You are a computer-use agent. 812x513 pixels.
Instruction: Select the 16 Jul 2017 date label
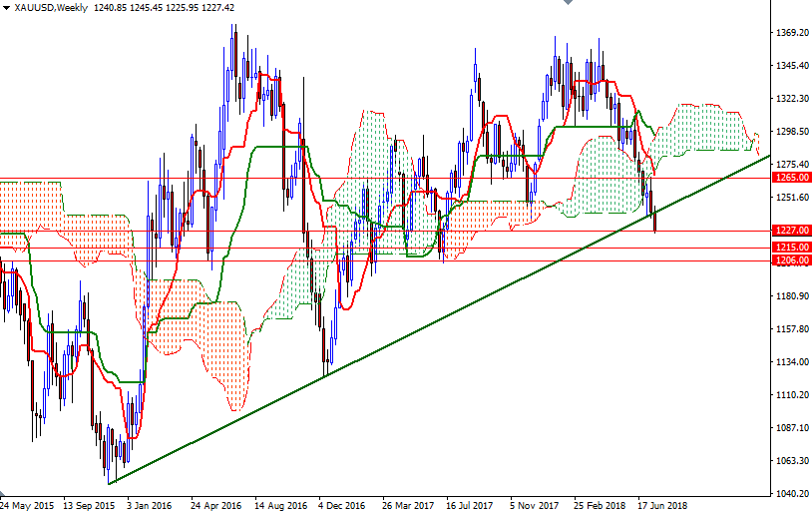471,506
